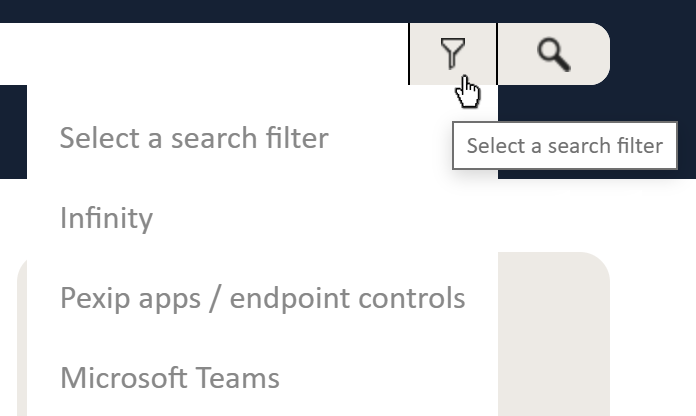The height and width of the screenshot is (416, 696).
Task: Select the Infinity filter option
Action: [106, 218]
